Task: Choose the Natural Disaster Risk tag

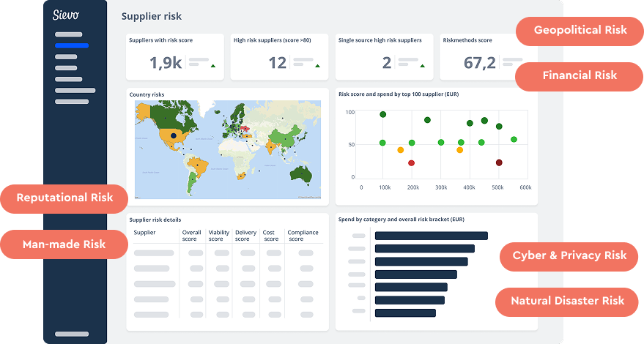Action: click(x=567, y=301)
